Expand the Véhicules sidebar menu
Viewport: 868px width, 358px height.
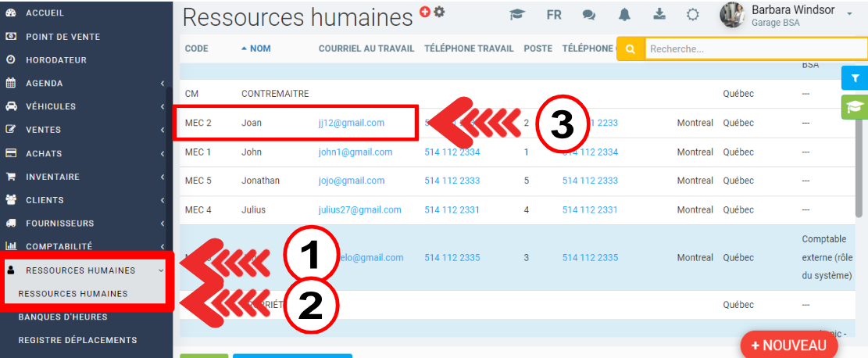point(84,106)
